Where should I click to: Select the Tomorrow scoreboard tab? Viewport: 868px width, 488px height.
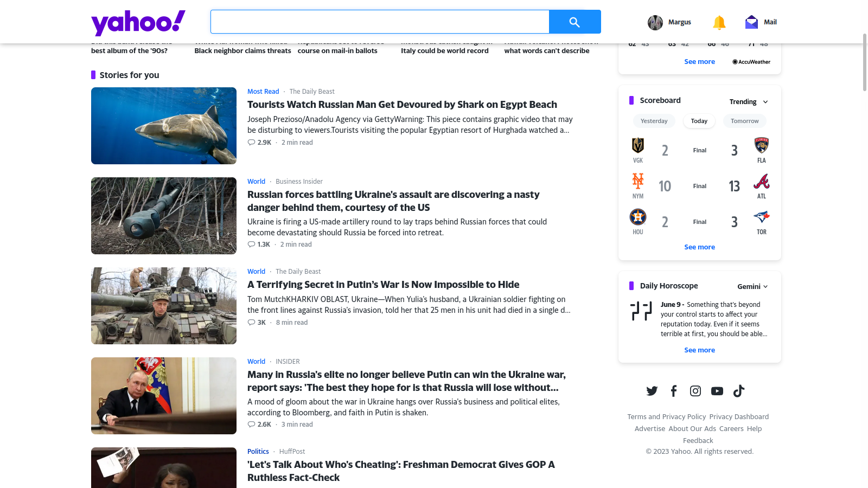click(745, 121)
